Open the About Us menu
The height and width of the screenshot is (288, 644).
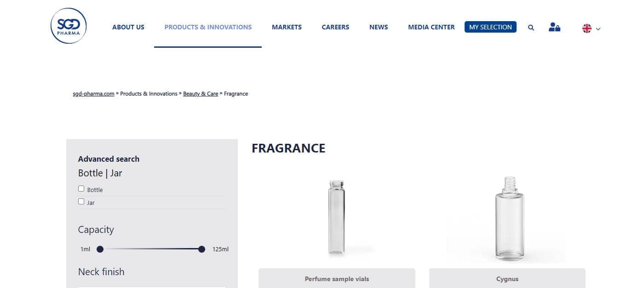click(x=128, y=27)
